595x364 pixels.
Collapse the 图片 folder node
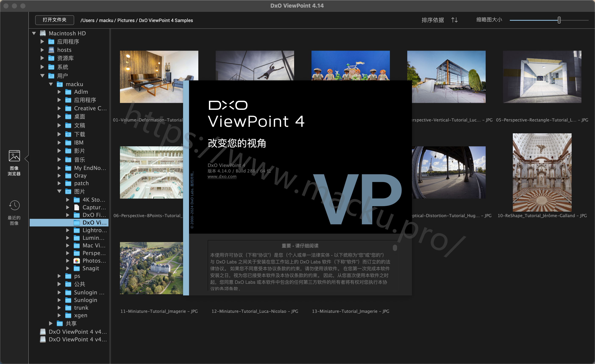(x=59, y=191)
